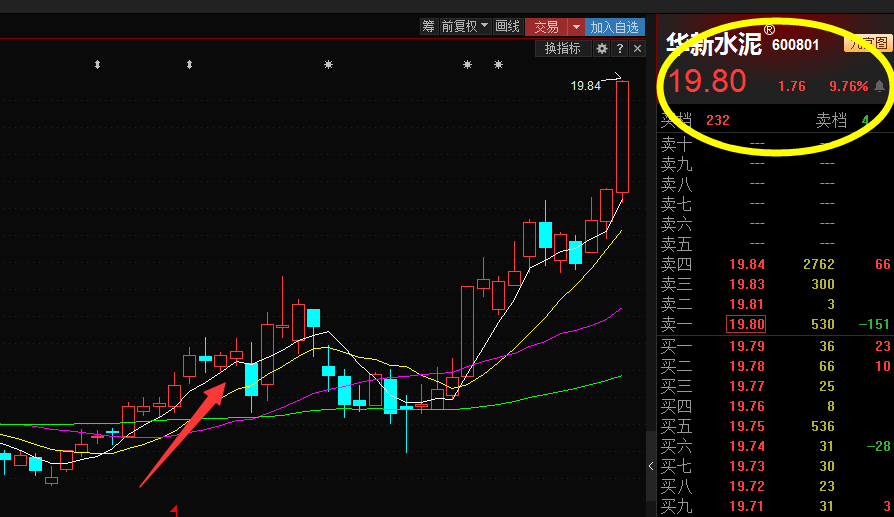The image size is (894, 517).
Task: Open the 九宫图 view button
Action: (x=868, y=43)
